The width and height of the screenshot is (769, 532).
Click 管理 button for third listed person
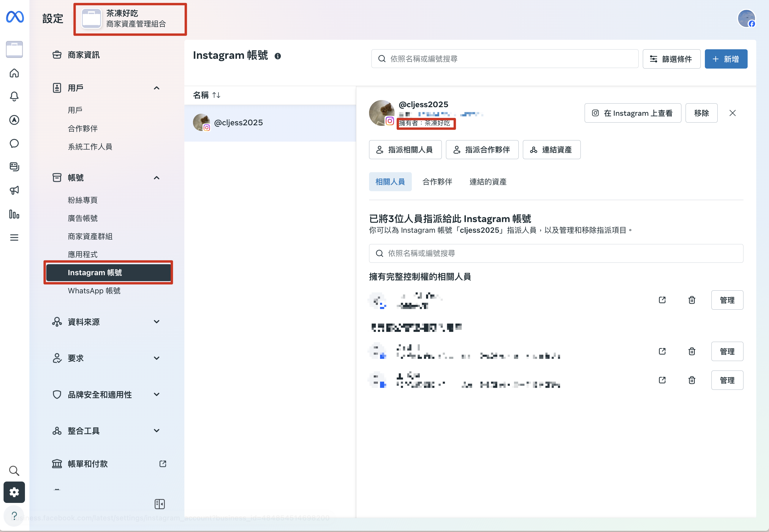coord(727,380)
